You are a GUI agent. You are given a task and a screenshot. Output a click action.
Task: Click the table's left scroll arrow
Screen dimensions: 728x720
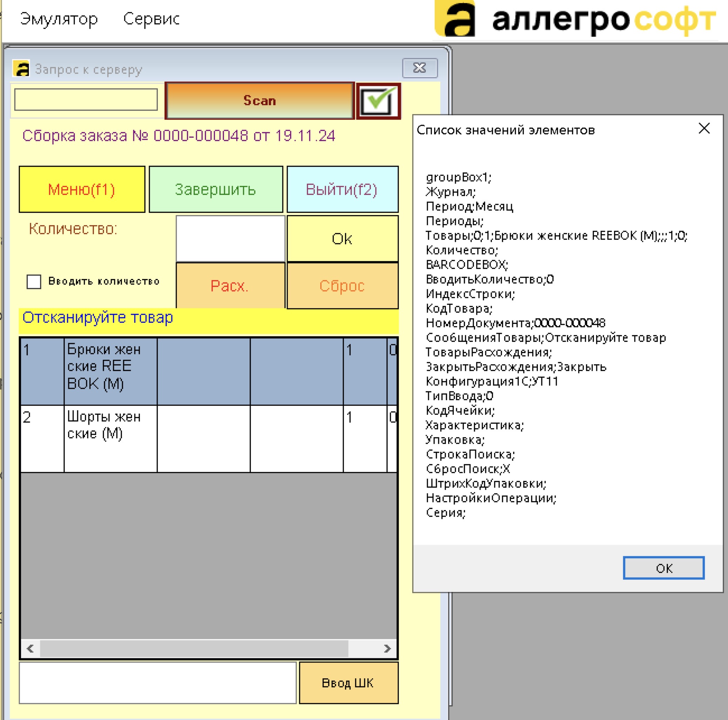click(x=30, y=648)
